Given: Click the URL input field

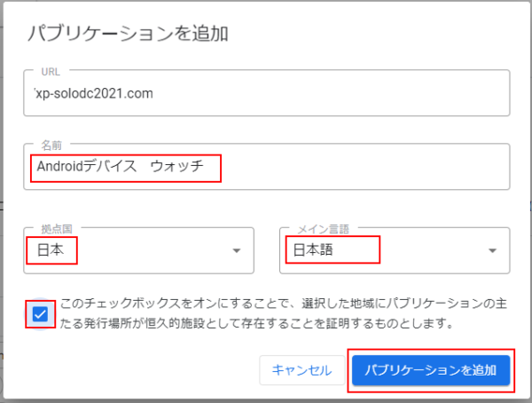Looking at the screenshot, I should [x=266, y=93].
